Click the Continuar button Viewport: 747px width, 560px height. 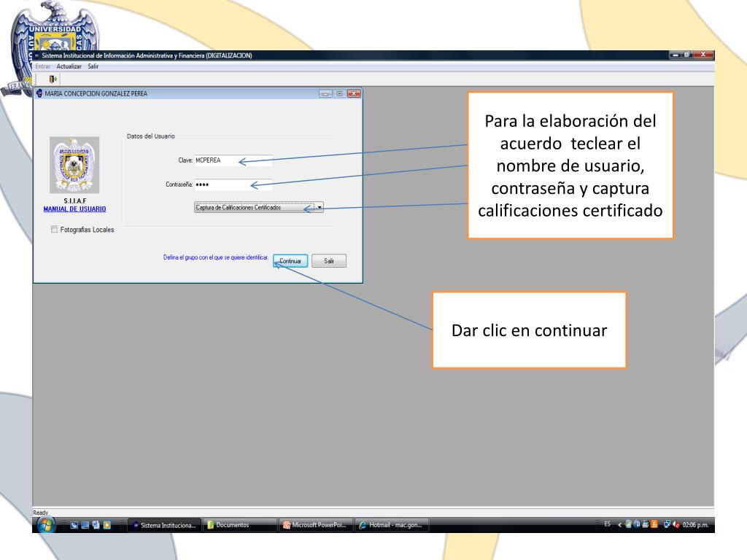click(x=291, y=261)
